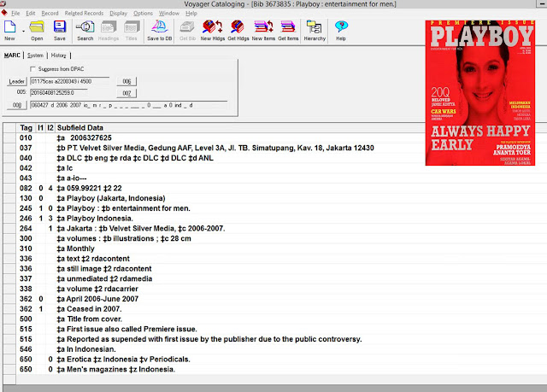Click into the 008 fixed field value
Image resolution: width=547 pixels, height=392 pixels.
pos(129,105)
